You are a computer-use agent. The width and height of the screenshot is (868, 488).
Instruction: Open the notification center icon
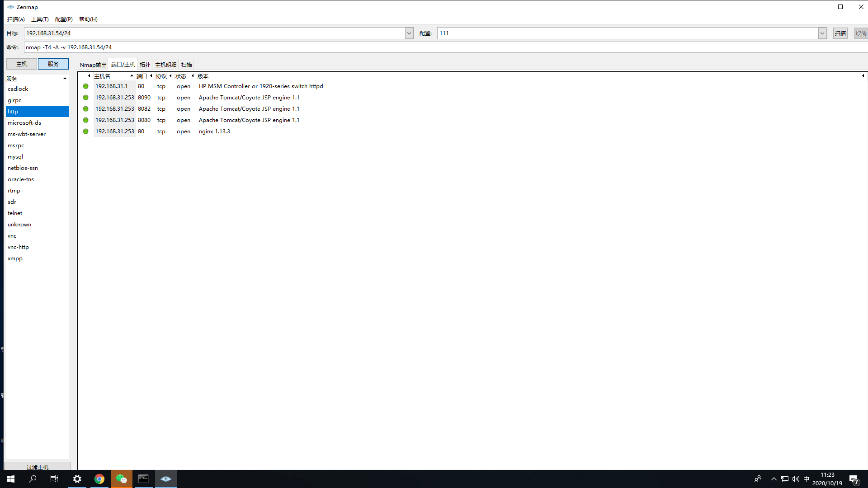[854, 479]
